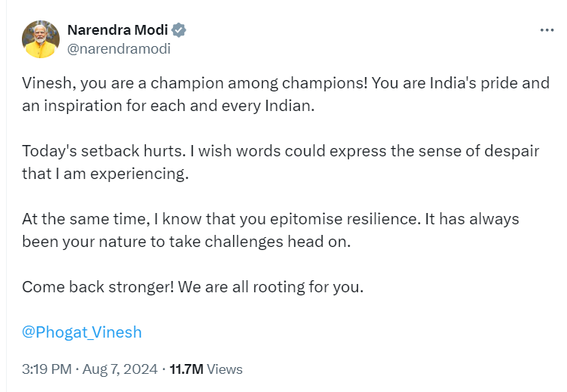Click the 'At the same time' sentence opening

(x=77, y=219)
